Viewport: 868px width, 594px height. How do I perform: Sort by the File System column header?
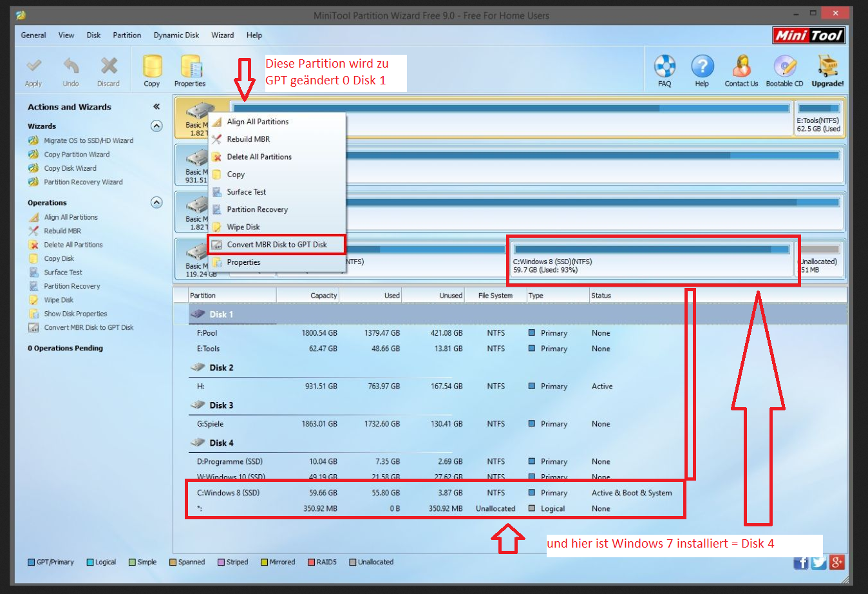pyautogui.click(x=495, y=296)
